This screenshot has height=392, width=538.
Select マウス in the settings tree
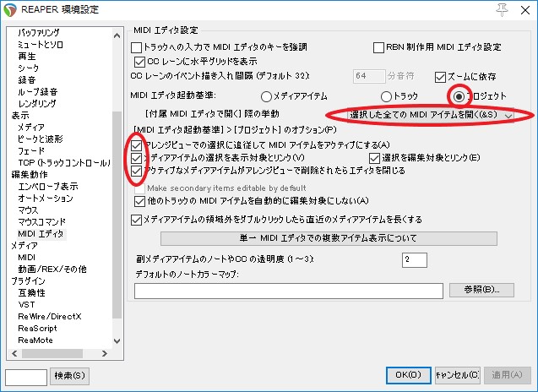pyautogui.click(x=28, y=210)
